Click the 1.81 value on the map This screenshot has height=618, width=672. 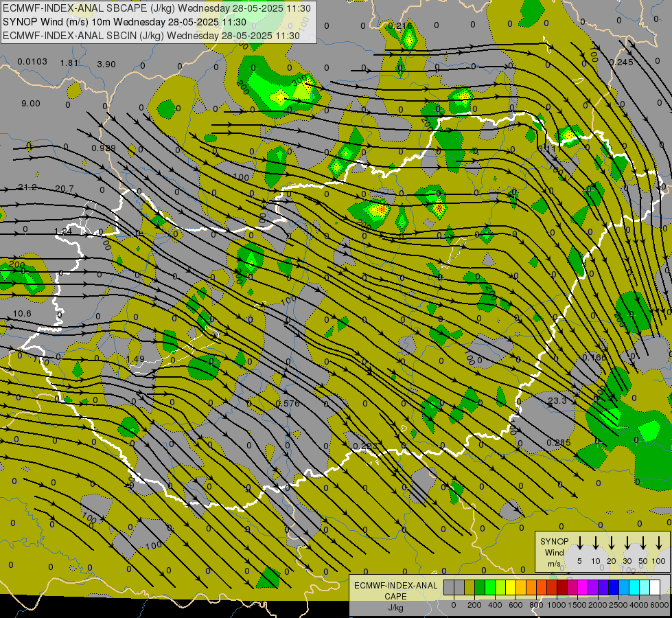pos(69,63)
